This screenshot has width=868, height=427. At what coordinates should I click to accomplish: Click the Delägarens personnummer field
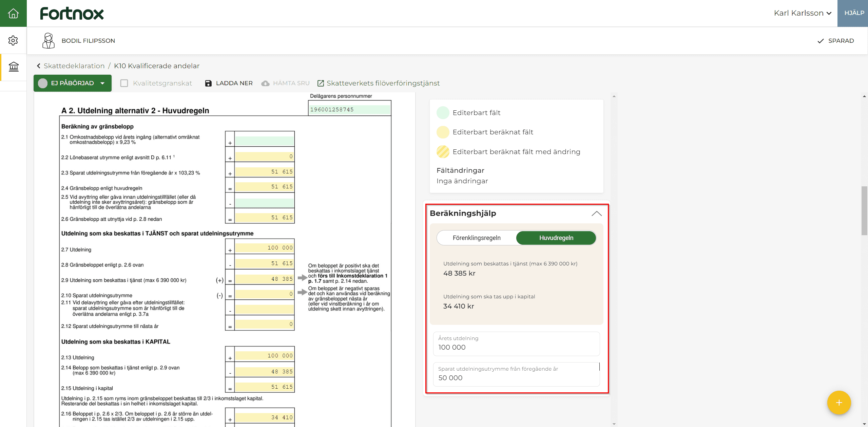click(349, 109)
